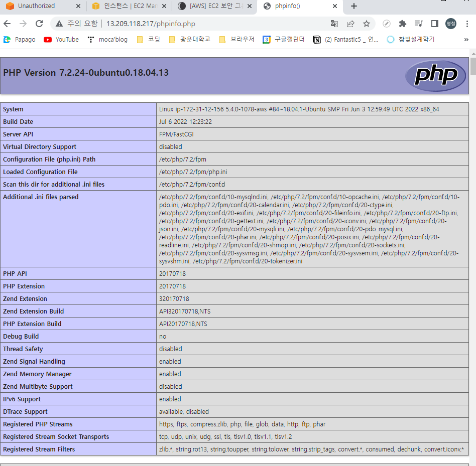Click the browser forward arrow
The width and height of the screenshot is (476, 466).
coord(23,24)
